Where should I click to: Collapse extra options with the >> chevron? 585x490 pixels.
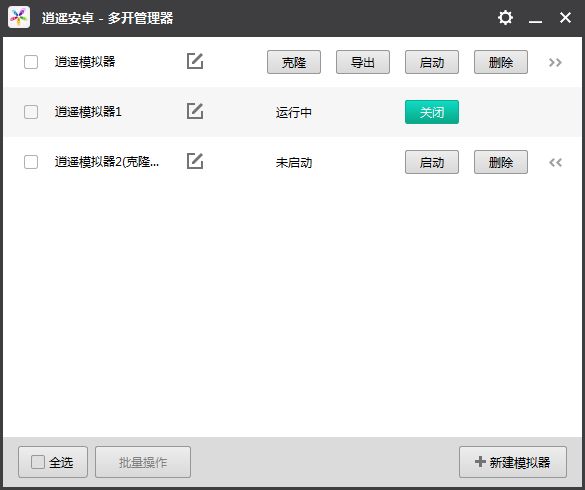pyautogui.click(x=555, y=62)
